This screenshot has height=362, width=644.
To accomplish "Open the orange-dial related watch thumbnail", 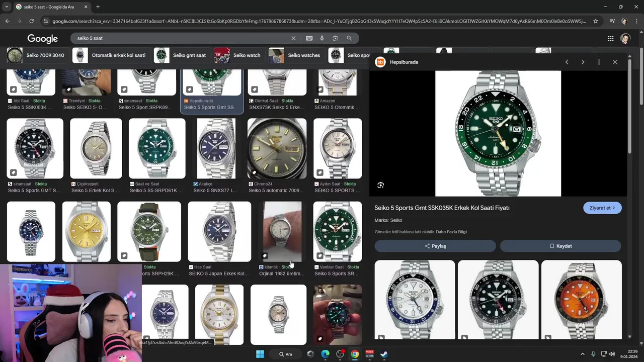I will tap(581, 300).
